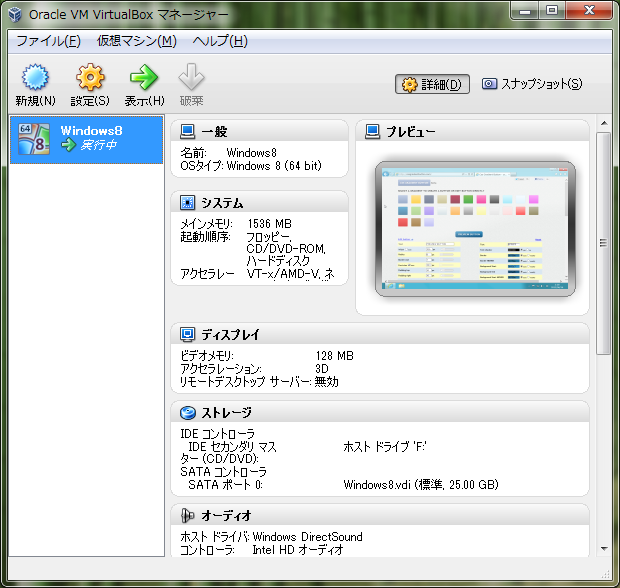This screenshot has height=588, width=620.
Task: Click the Discard (破棄) gray down-arrow icon
Action: point(191,77)
